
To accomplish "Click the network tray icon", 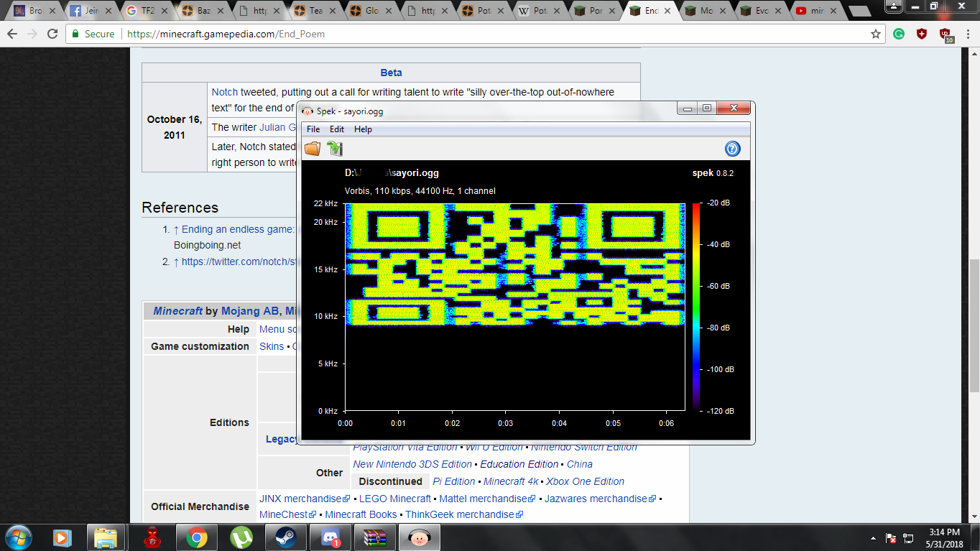I will (909, 537).
